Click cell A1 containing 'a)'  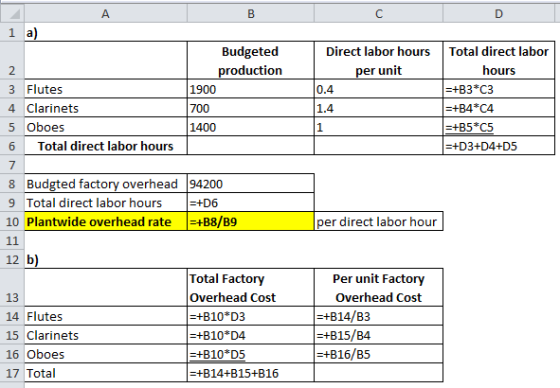click(x=106, y=33)
